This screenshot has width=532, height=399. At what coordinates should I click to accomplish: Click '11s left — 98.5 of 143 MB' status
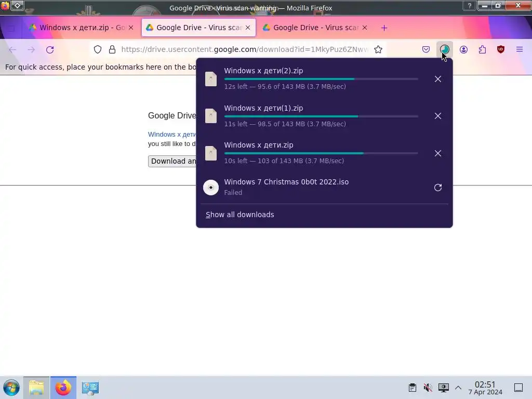[x=285, y=124]
